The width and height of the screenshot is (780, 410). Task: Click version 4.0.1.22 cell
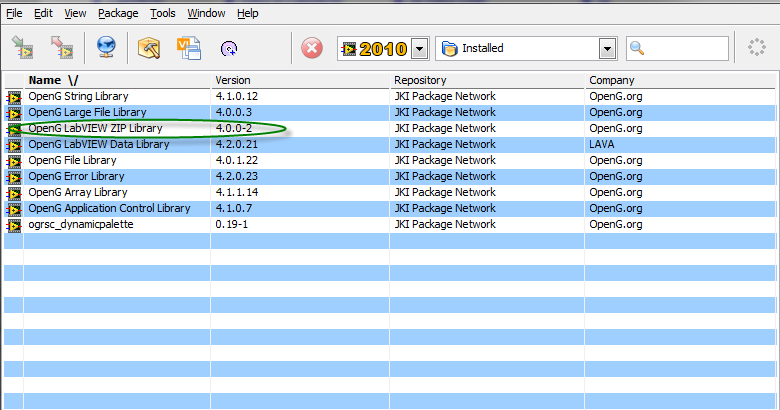(237, 160)
